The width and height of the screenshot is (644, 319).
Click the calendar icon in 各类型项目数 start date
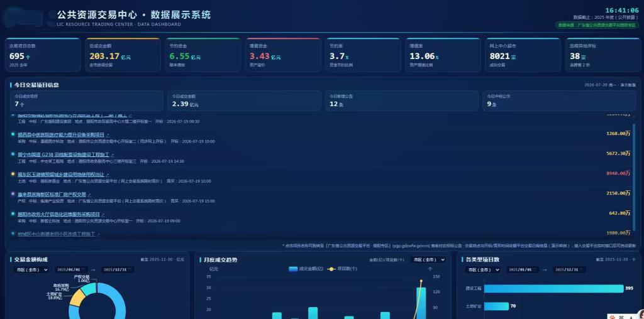point(535,270)
